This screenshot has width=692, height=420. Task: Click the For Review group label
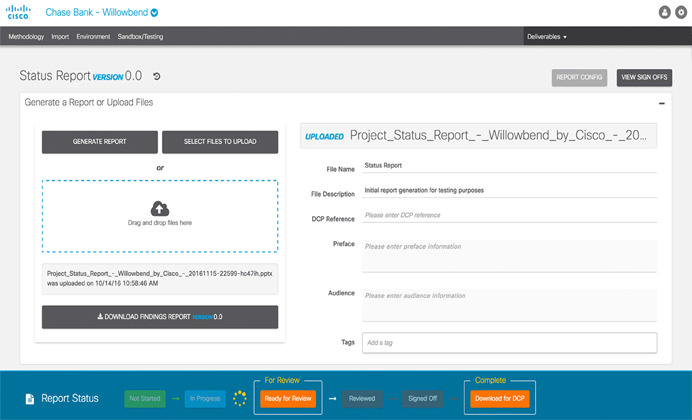(282, 380)
